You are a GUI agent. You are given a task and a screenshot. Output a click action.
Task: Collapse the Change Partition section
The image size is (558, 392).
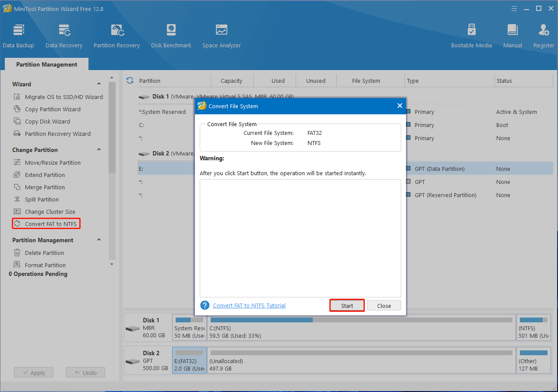point(99,150)
